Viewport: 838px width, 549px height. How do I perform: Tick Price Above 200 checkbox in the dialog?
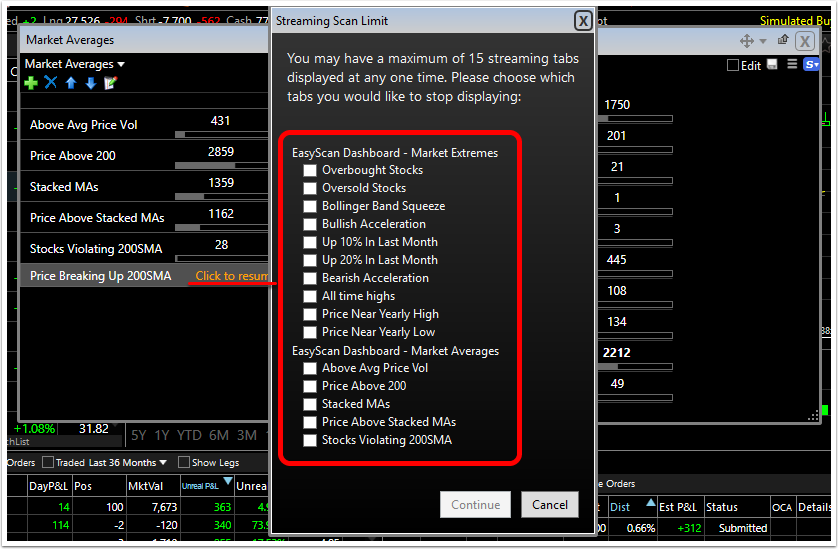pyautogui.click(x=310, y=386)
